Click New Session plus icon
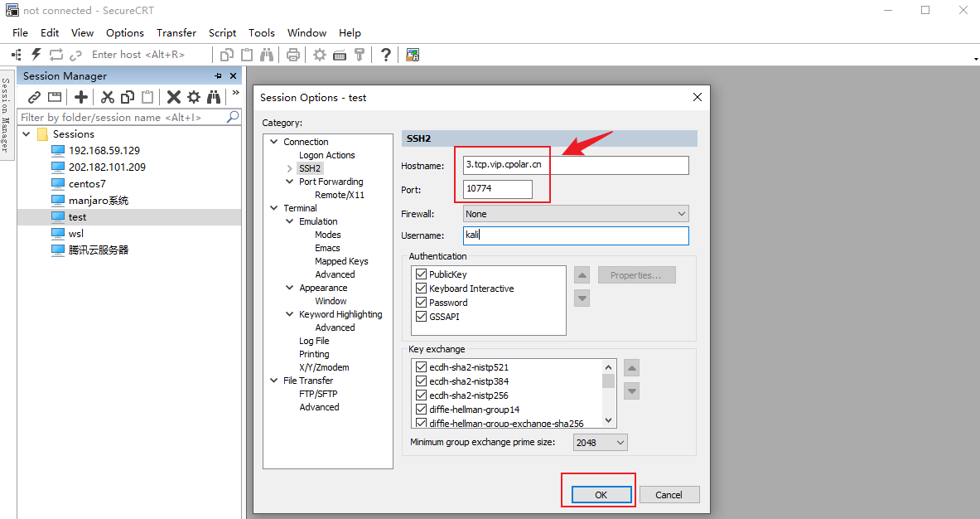 tap(80, 97)
